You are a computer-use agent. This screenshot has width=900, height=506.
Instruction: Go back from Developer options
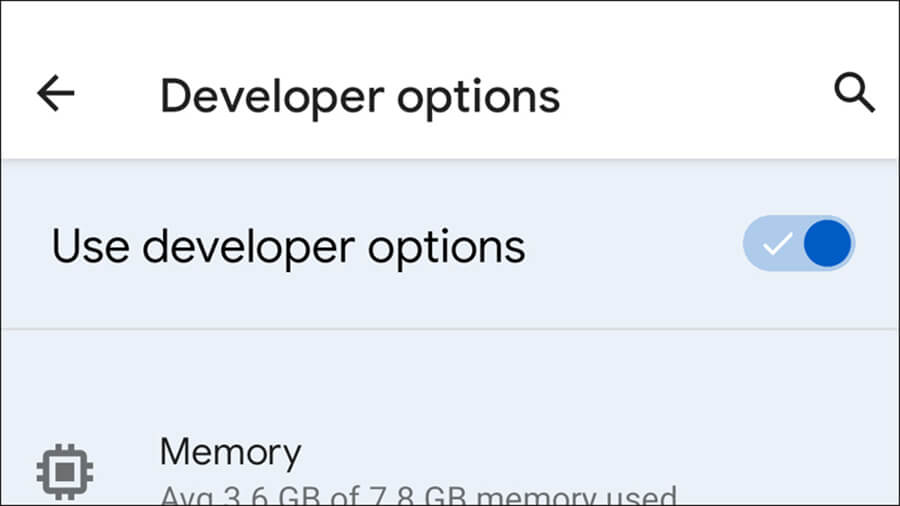[x=56, y=94]
